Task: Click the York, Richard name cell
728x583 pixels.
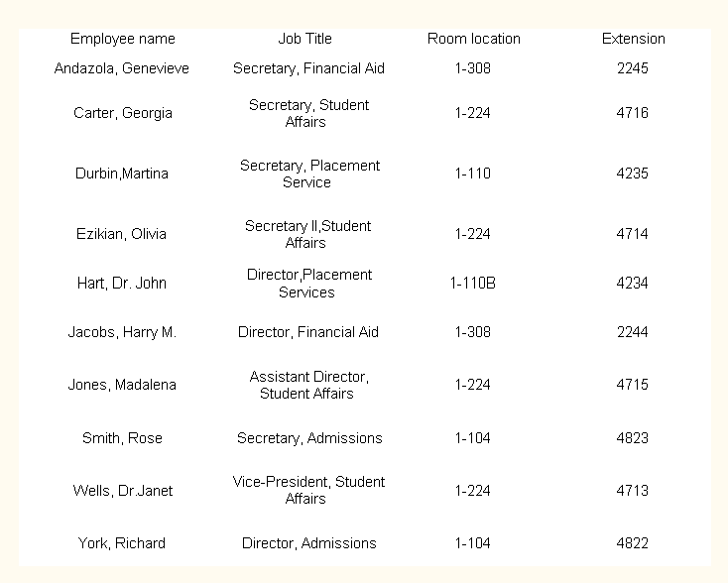Action: tap(122, 543)
